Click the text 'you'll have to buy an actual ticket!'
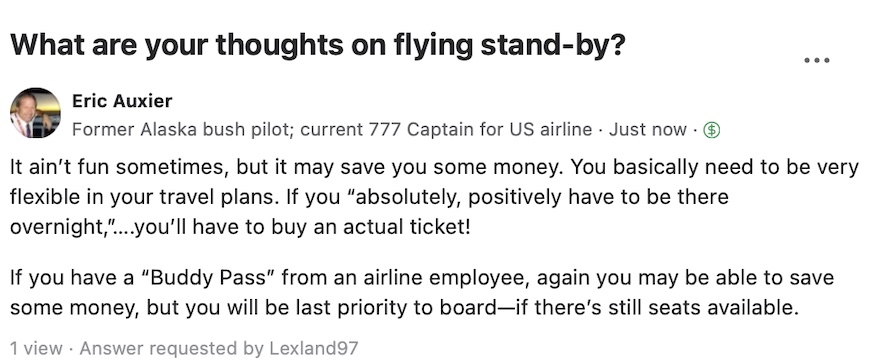 (302, 227)
